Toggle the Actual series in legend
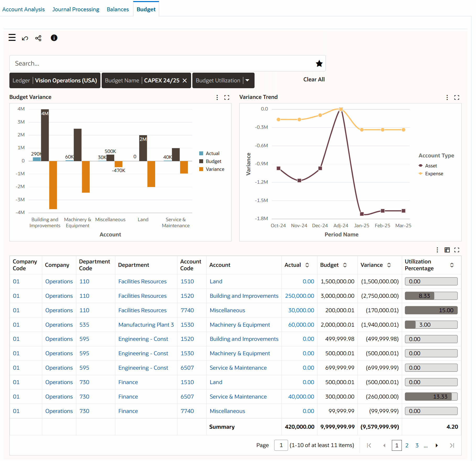The width and height of the screenshot is (476, 461). coord(209,153)
